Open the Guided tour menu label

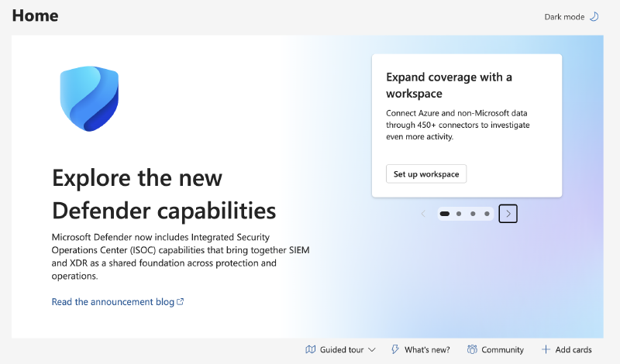click(342, 350)
